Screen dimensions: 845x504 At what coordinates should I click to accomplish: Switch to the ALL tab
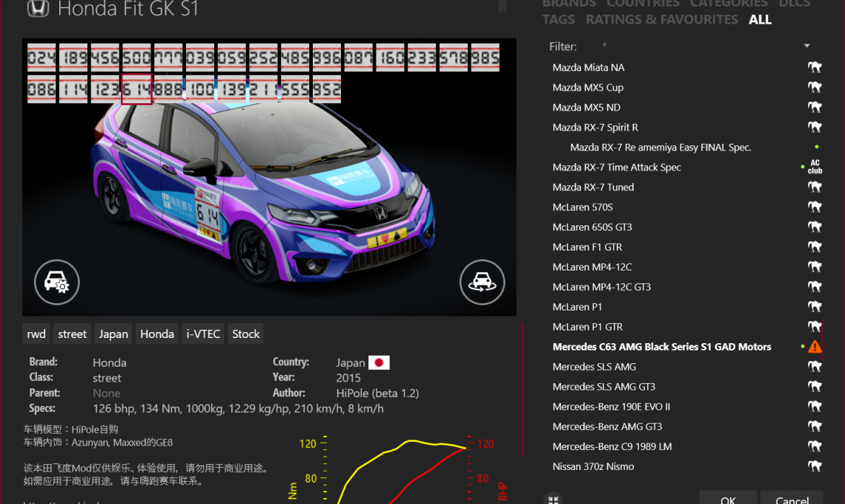click(x=760, y=20)
